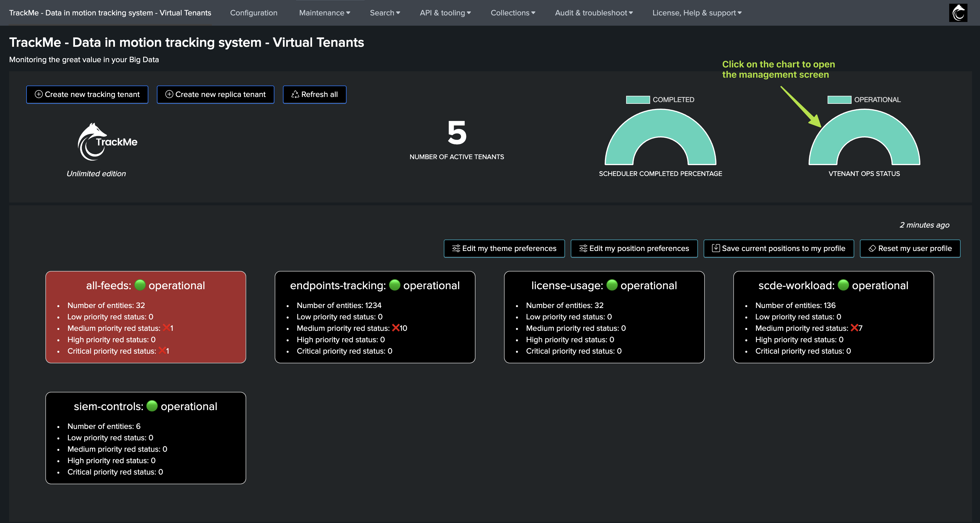Click red X next to all-feeds Critical priority

tap(162, 351)
